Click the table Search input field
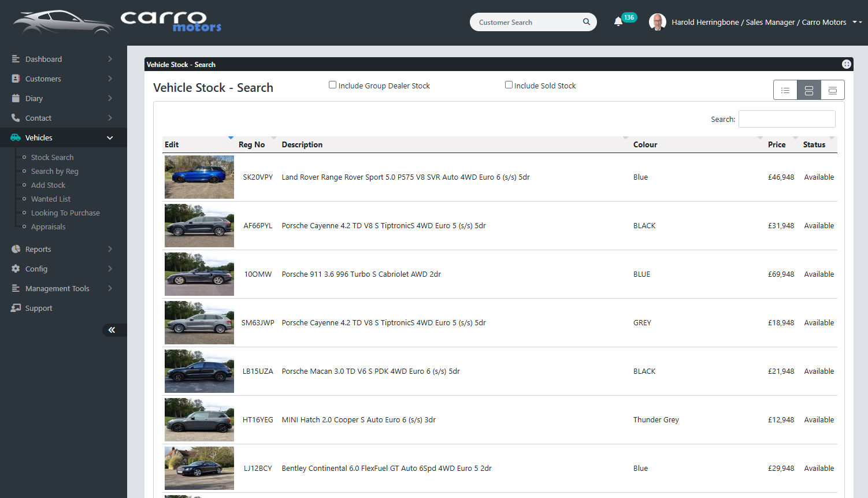Image resolution: width=868 pixels, height=498 pixels. point(787,119)
